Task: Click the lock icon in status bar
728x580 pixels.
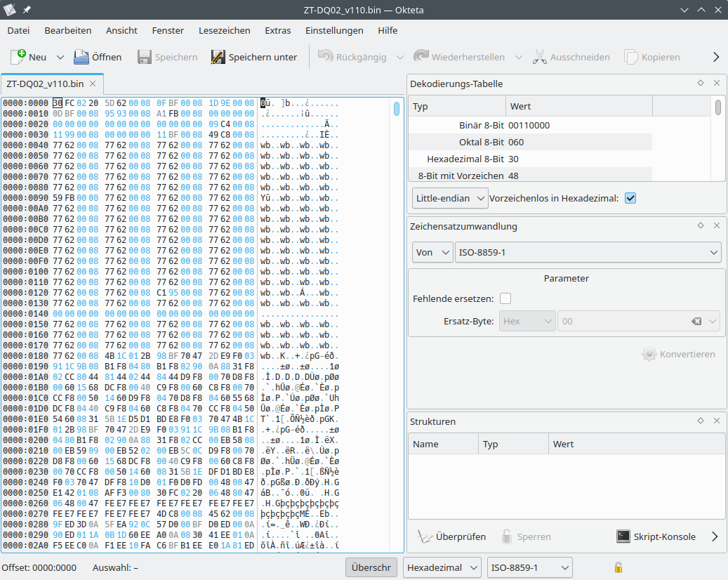Action: point(618,567)
